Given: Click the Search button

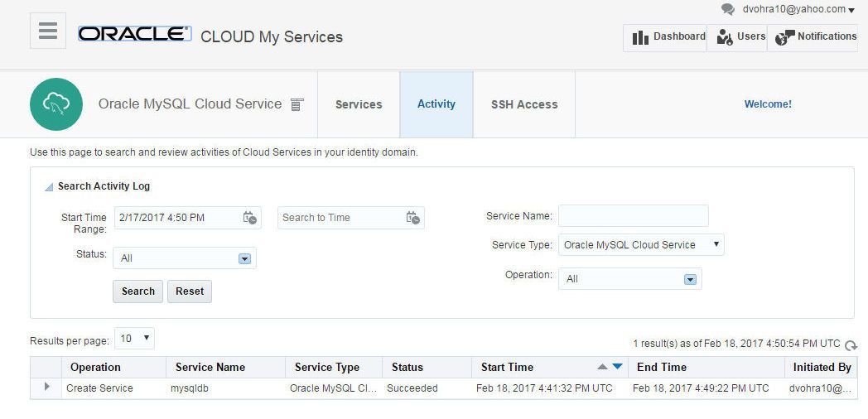Looking at the screenshot, I should tap(137, 291).
